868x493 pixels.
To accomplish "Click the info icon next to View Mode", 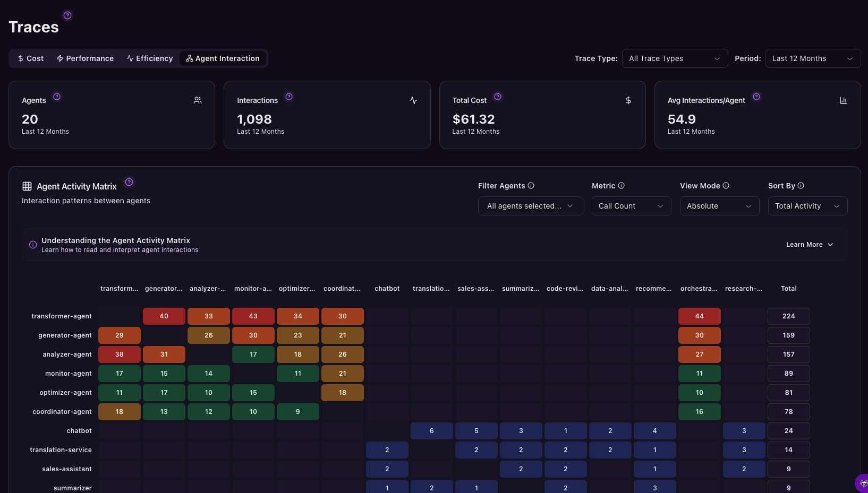I will [x=726, y=186].
